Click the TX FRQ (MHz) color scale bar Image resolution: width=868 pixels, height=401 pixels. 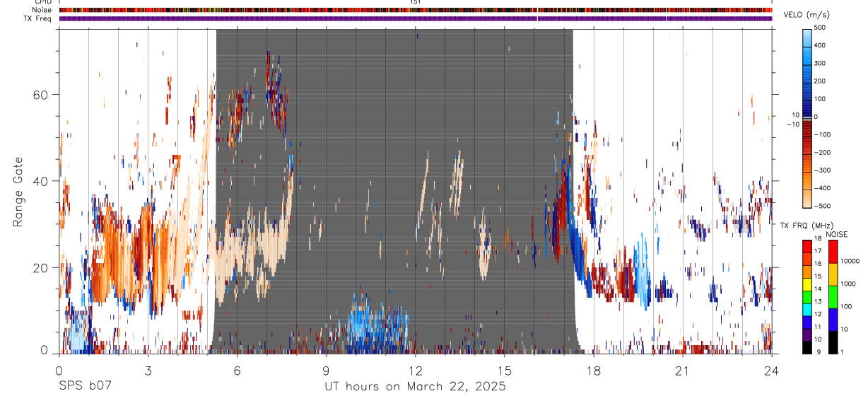coord(808,296)
